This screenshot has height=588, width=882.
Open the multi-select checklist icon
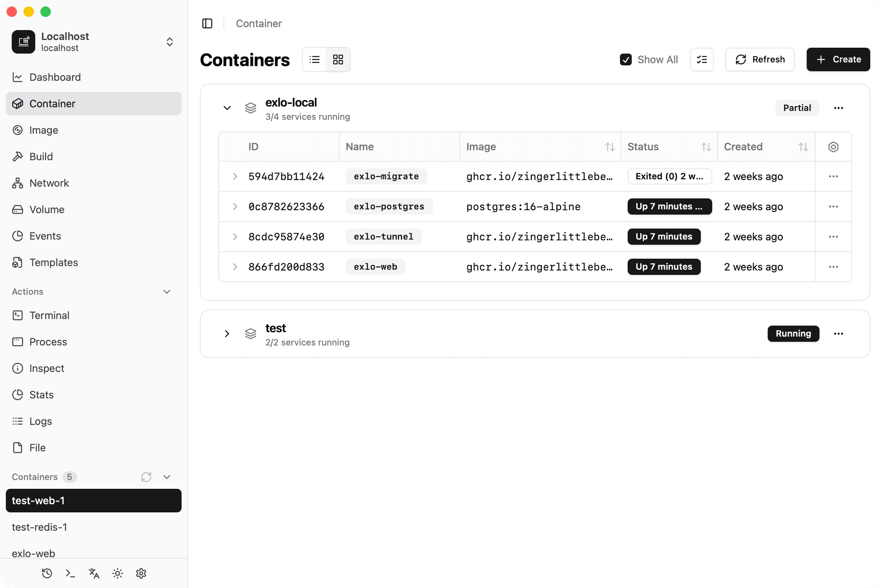coord(702,59)
